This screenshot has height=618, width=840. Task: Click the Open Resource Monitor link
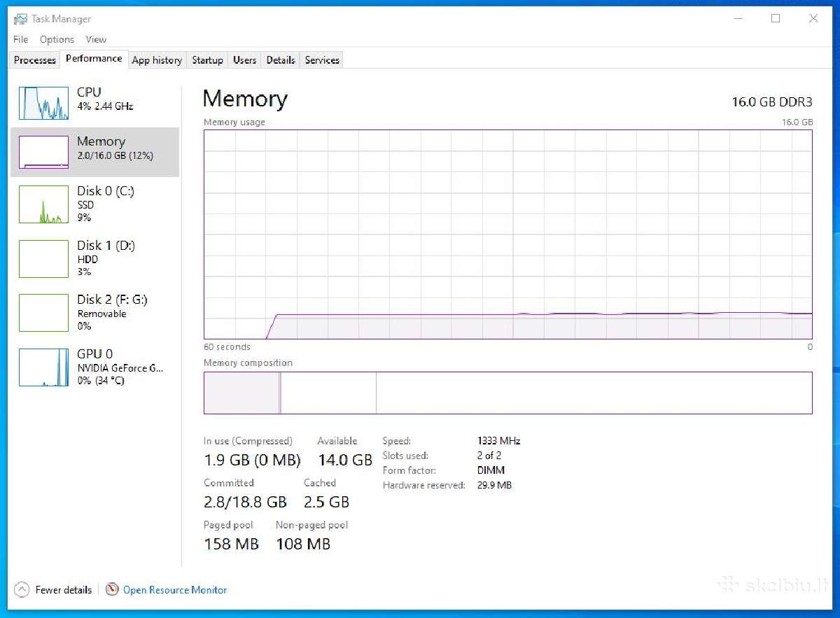pyautogui.click(x=175, y=590)
